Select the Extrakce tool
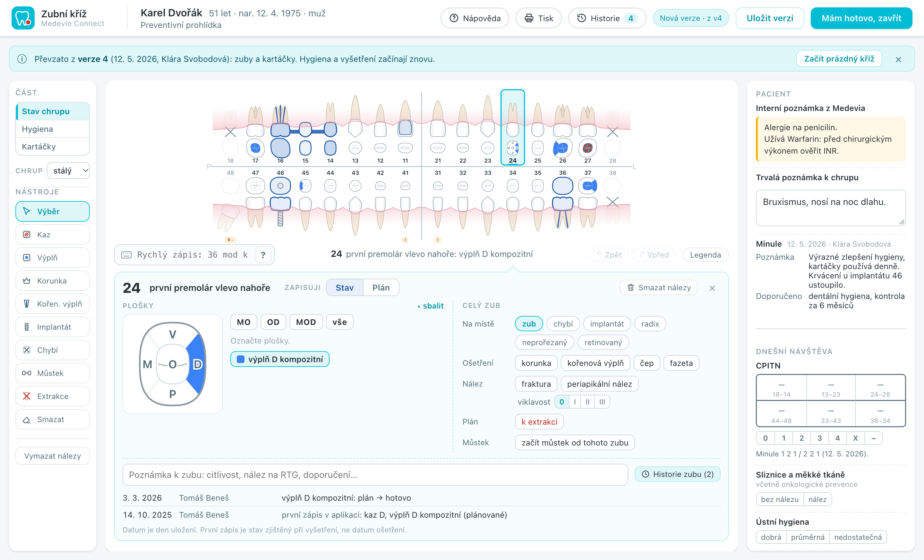924x560 pixels. (x=53, y=396)
